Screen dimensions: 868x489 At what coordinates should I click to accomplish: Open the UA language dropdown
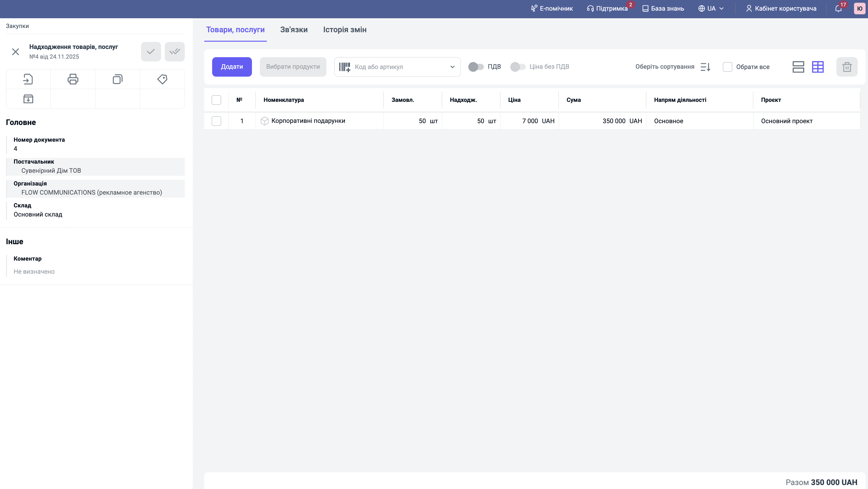711,9
